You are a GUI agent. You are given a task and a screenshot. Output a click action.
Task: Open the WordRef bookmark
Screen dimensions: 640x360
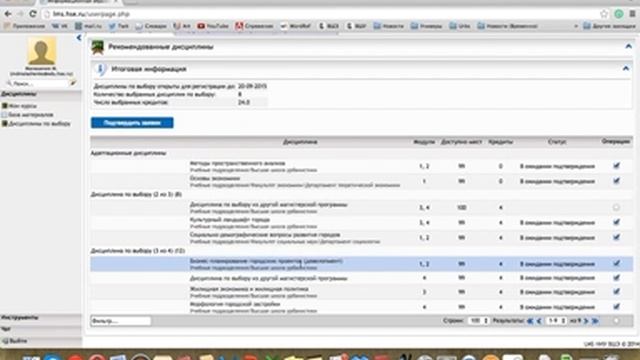click(296, 26)
